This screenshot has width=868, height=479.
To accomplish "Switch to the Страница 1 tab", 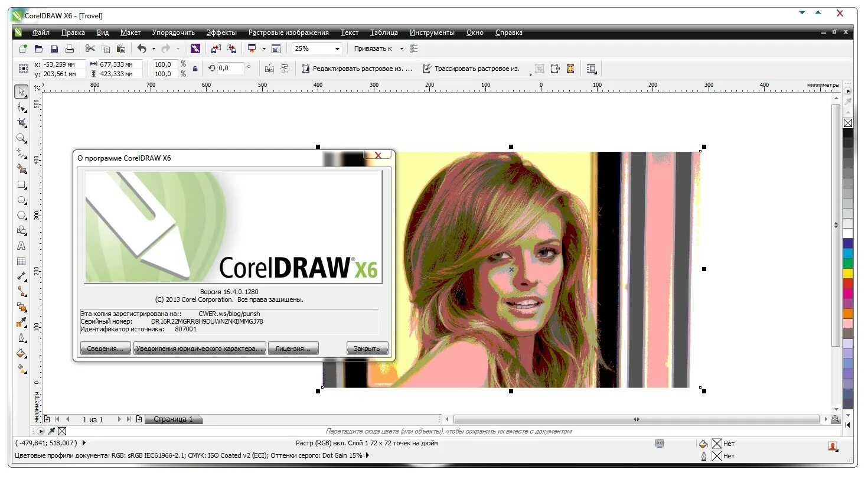I will point(173,419).
